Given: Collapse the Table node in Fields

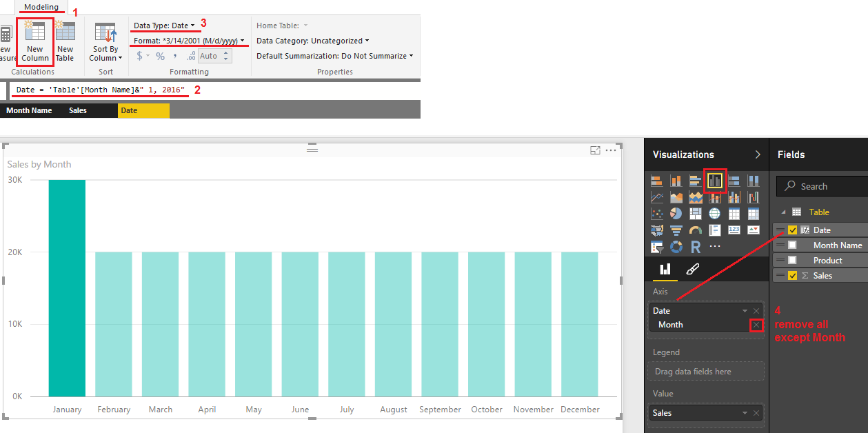Looking at the screenshot, I should 783,212.
